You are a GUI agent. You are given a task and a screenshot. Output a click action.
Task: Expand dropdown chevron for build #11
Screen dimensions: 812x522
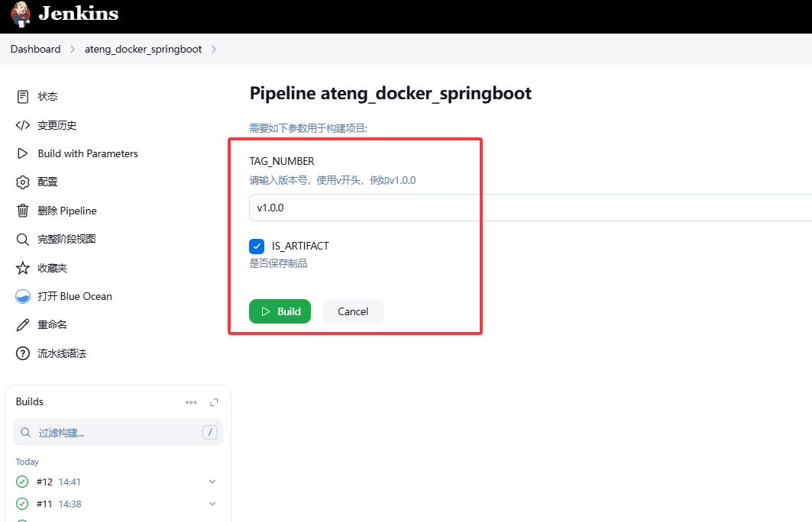point(212,504)
